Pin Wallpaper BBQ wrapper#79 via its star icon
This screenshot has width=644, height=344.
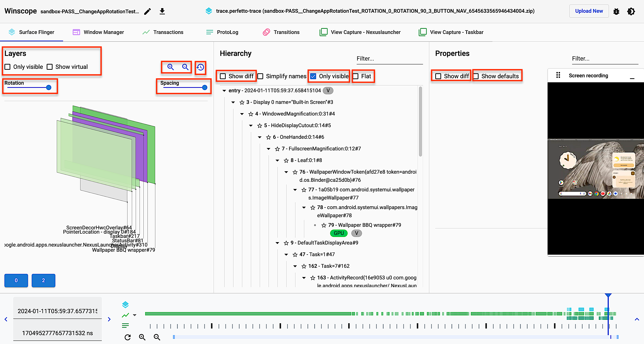pyautogui.click(x=324, y=225)
